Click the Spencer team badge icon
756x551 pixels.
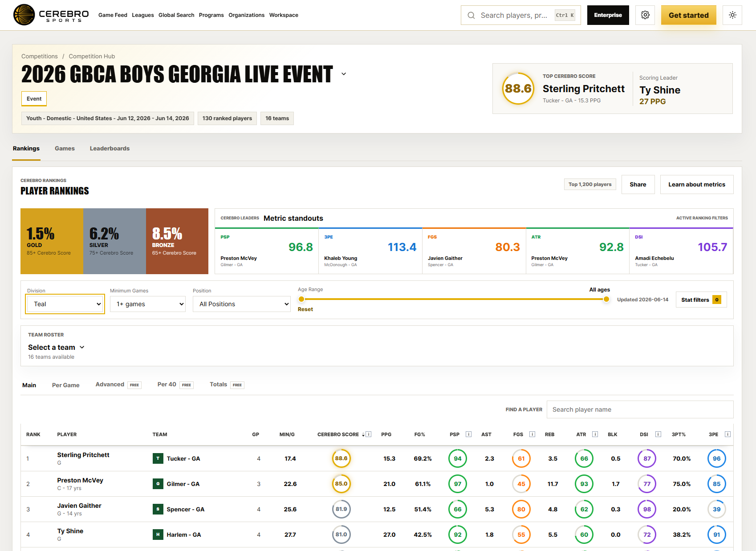[158, 509]
